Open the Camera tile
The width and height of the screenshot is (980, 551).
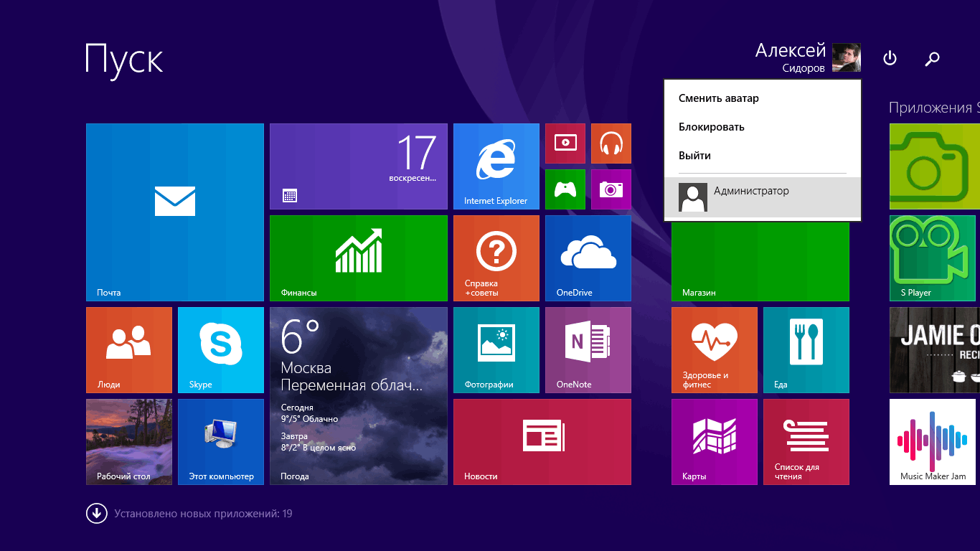point(611,189)
